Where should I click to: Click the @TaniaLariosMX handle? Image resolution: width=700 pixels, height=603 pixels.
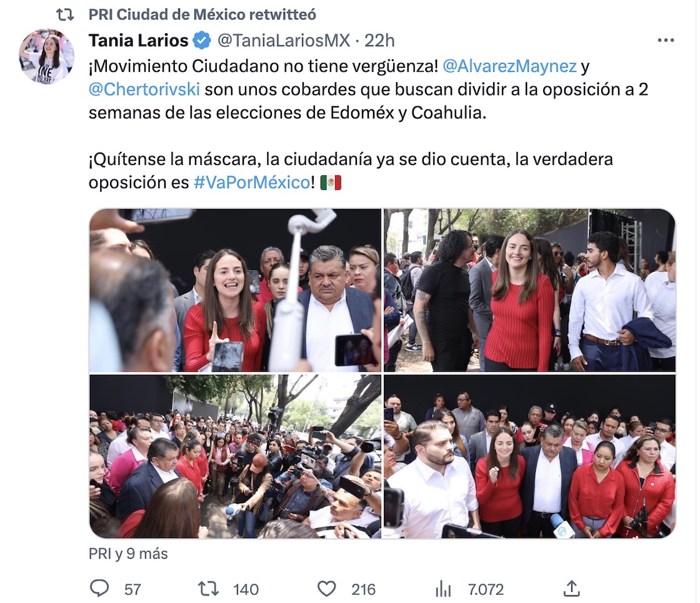coord(284,41)
